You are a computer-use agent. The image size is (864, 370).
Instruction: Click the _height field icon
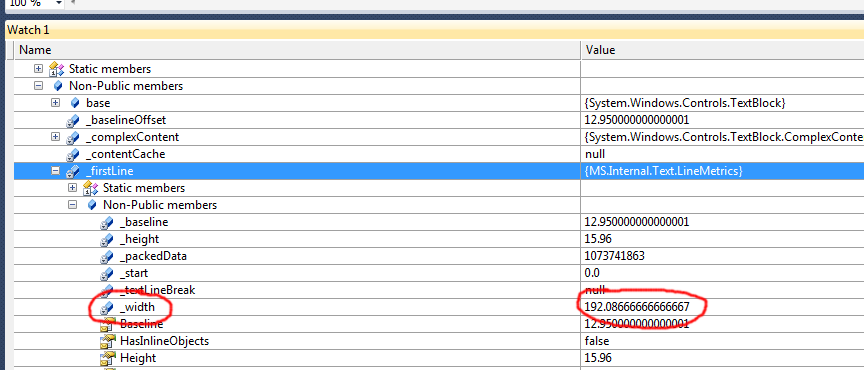click(106, 240)
